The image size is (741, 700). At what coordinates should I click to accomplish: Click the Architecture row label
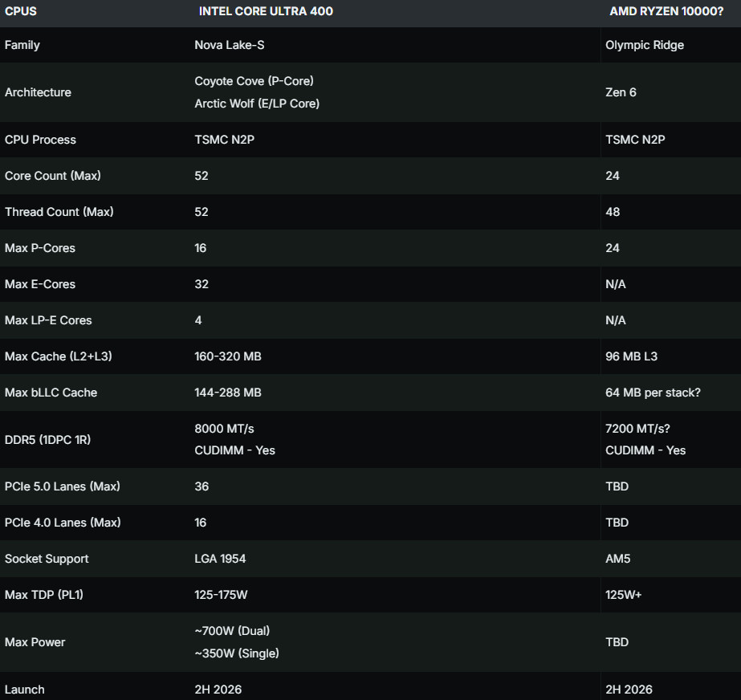[38, 92]
